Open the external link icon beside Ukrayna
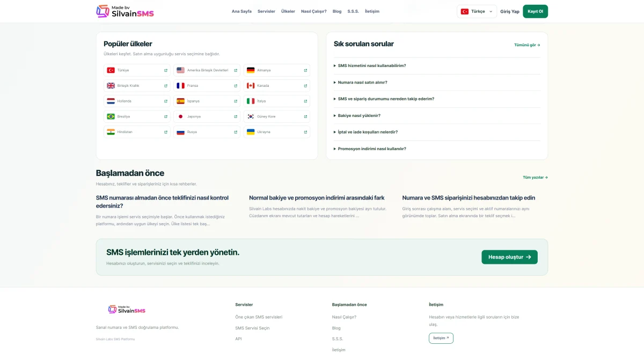 [x=305, y=132]
